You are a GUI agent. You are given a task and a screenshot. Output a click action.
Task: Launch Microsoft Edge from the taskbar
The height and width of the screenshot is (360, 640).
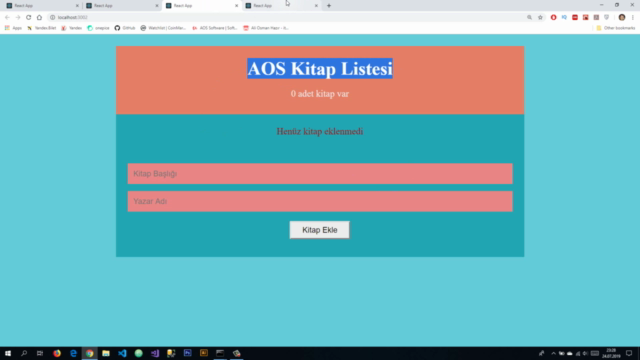pos(73,353)
